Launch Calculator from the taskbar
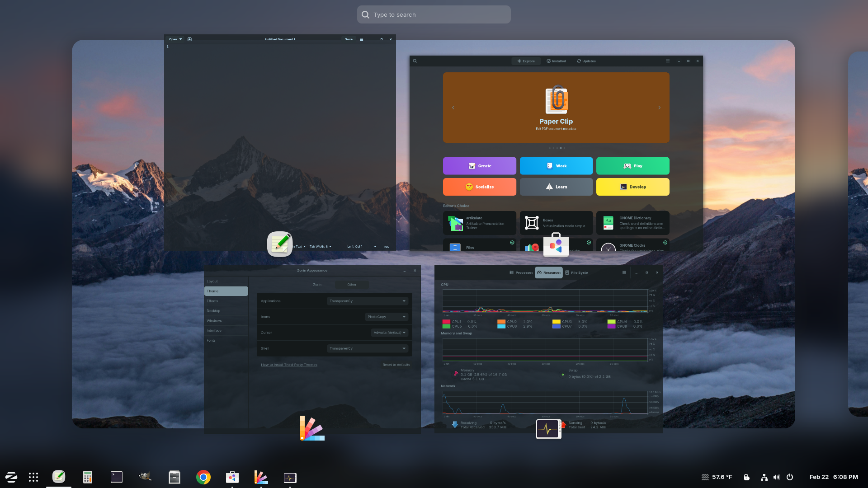Image resolution: width=868 pixels, height=488 pixels. pyautogui.click(x=88, y=477)
